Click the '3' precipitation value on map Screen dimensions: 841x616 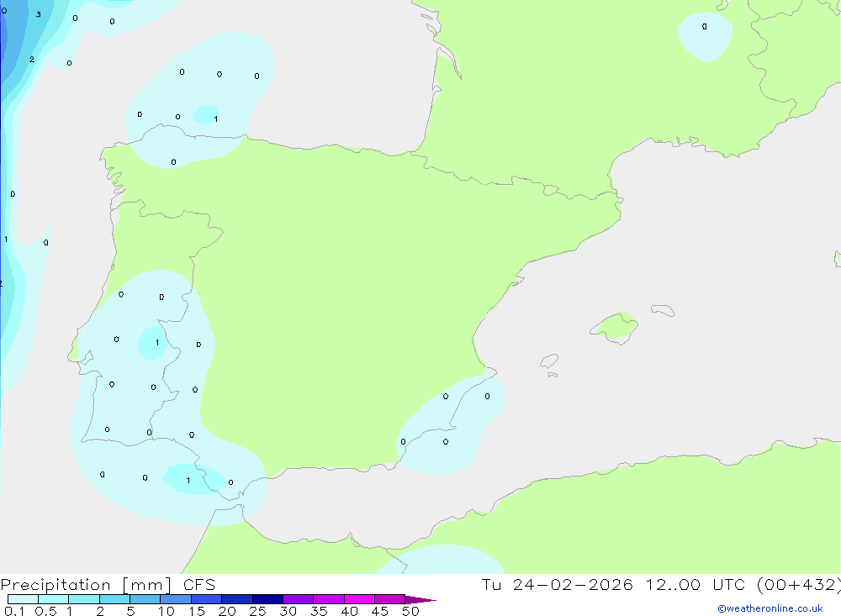click(x=38, y=14)
